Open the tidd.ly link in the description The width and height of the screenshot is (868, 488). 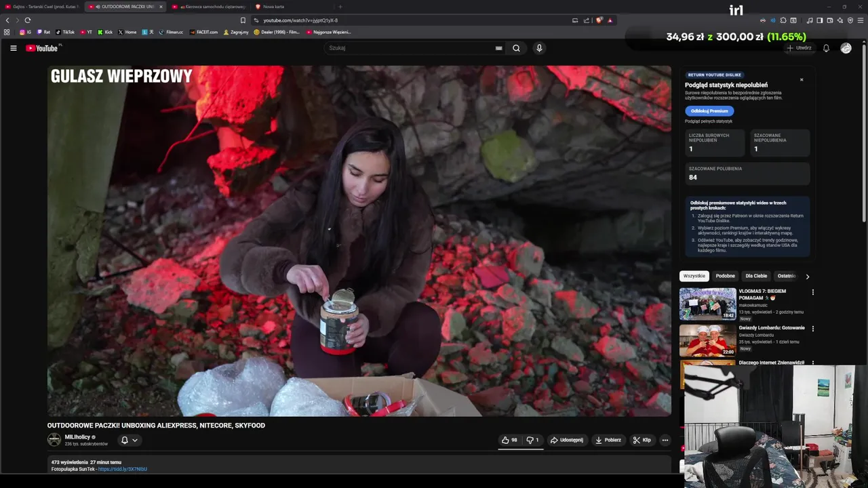[x=122, y=469]
